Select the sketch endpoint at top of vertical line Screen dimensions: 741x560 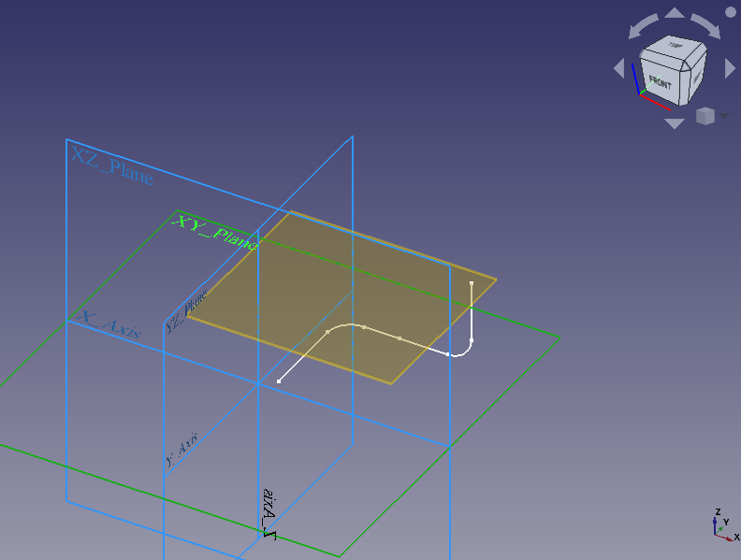(472, 283)
